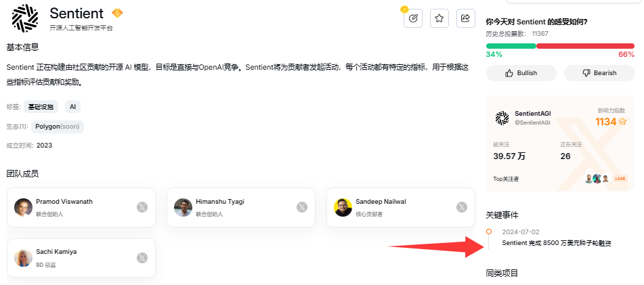Screen dimensions: 644x285
Task: Open the Sentient 8500 万美元 funding event
Action: (557, 243)
